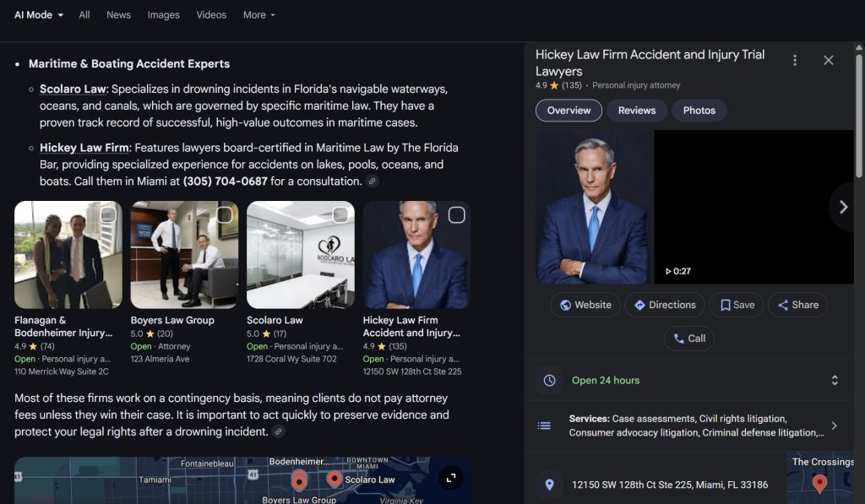Open the three-dot menu in Hickey panel
The image size is (865, 504).
pos(794,60)
